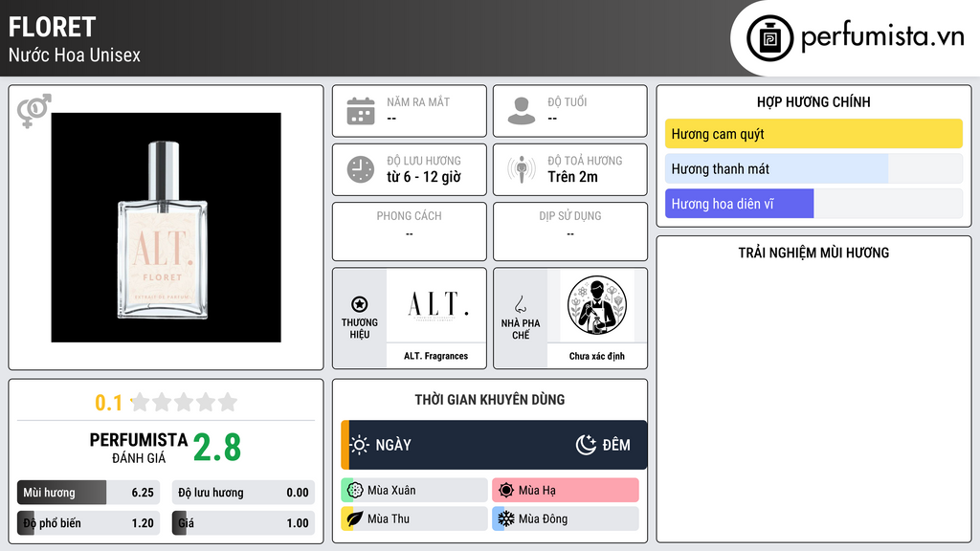This screenshot has width=980, height=551.
Task: Click the nose icon above Nhà pha chế
Action: click(x=520, y=304)
